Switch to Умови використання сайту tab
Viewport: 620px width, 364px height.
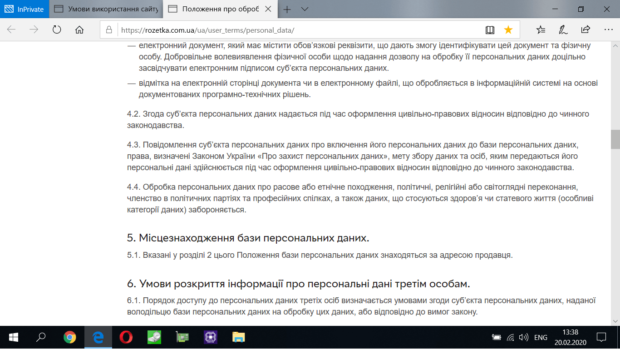point(106,9)
